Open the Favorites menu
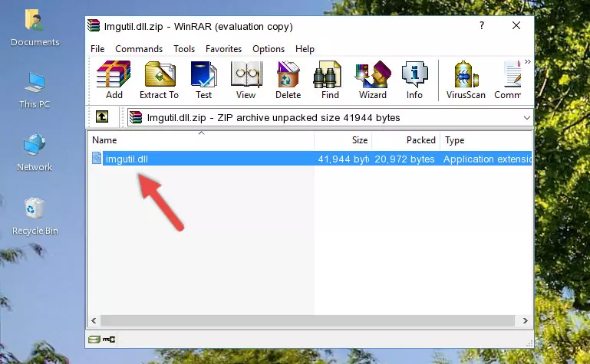This screenshot has height=364, width=590. click(x=223, y=49)
